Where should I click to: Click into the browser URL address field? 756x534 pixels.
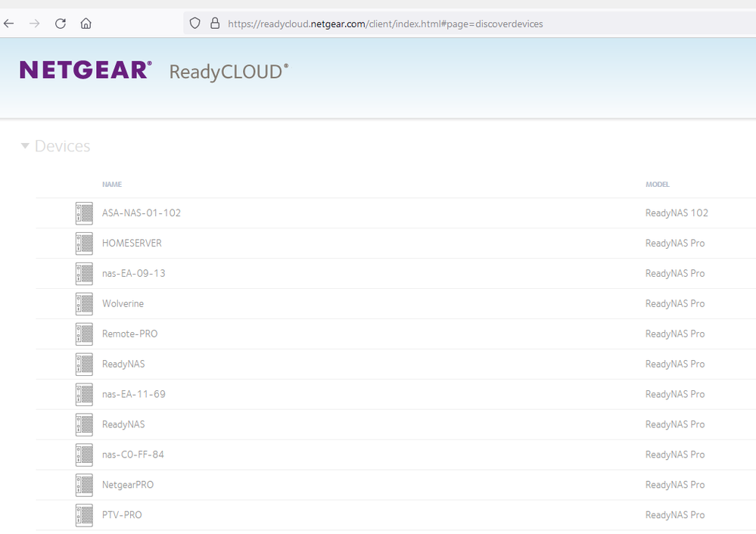point(454,23)
